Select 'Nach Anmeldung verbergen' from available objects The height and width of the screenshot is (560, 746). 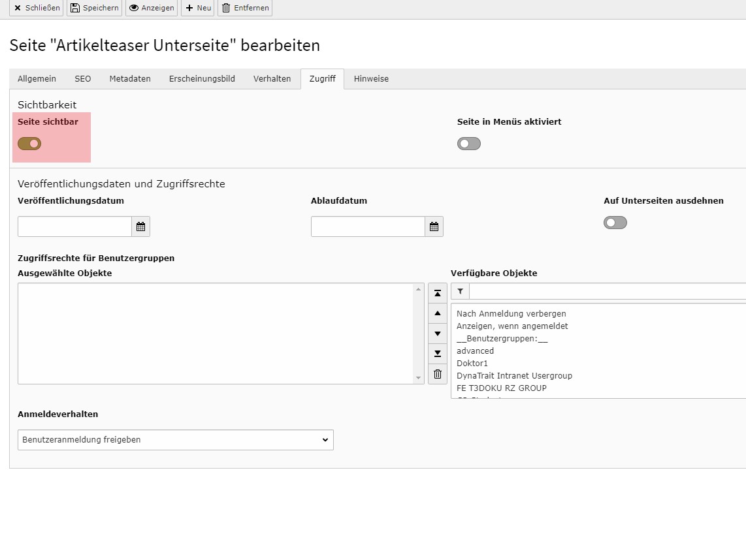pyautogui.click(x=511, y=314)
